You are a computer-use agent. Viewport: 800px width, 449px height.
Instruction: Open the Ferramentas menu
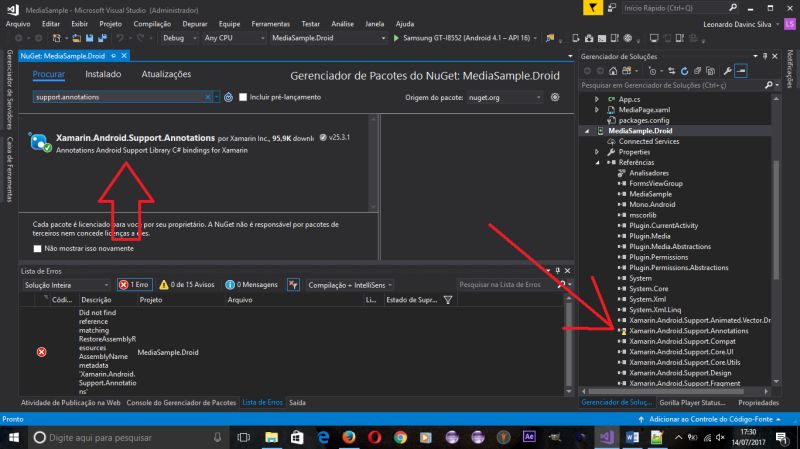pos(270,24)
